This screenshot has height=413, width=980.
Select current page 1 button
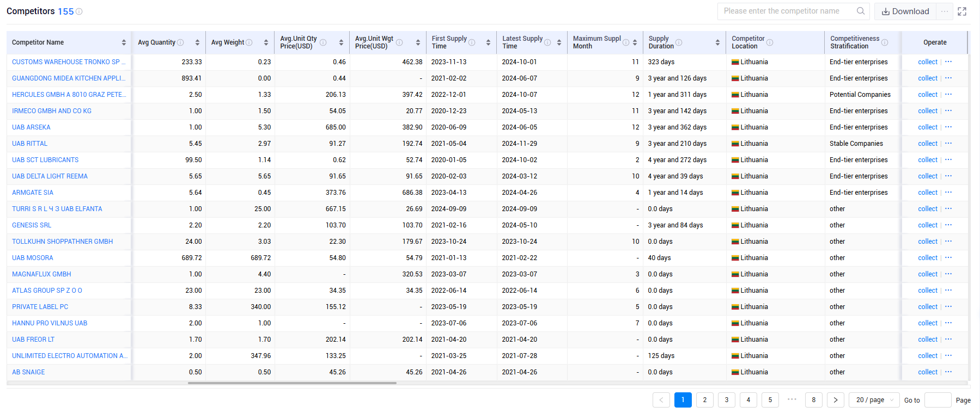[683, 400]
